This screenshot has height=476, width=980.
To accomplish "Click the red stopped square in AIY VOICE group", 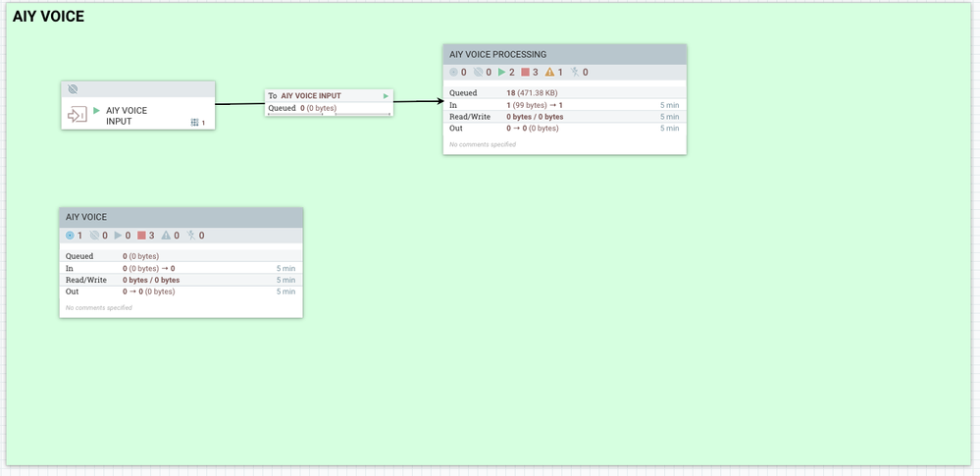I will (141, 236).
